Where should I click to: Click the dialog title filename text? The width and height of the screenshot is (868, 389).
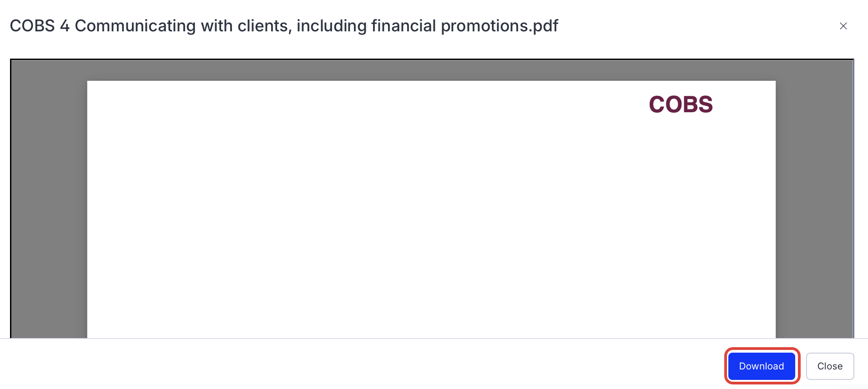point(284,26)
